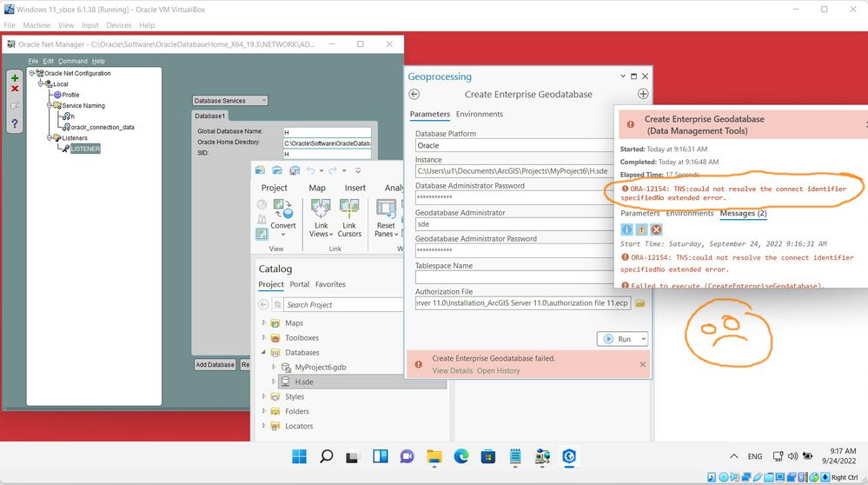Viewport: 868px width, 485px height.
Task: Click the Redo arrow in ArcGIS toolbar
Action: point(332,170)
